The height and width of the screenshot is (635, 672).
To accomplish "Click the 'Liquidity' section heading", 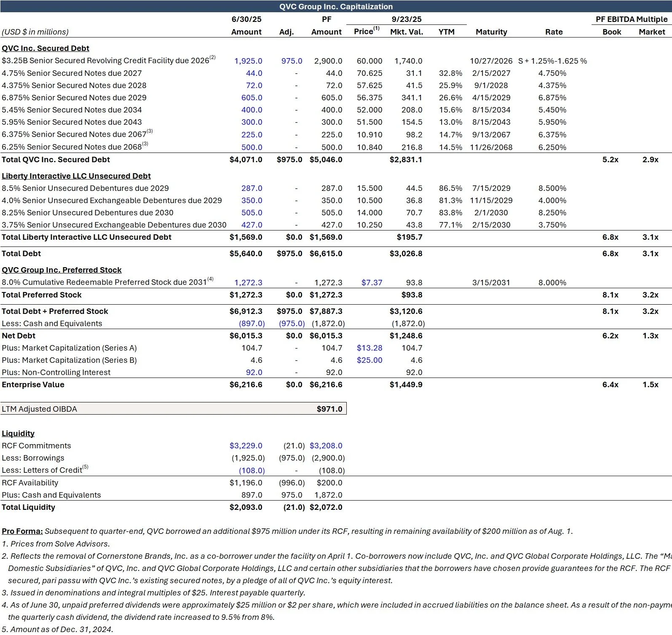I will click(18, 433).
